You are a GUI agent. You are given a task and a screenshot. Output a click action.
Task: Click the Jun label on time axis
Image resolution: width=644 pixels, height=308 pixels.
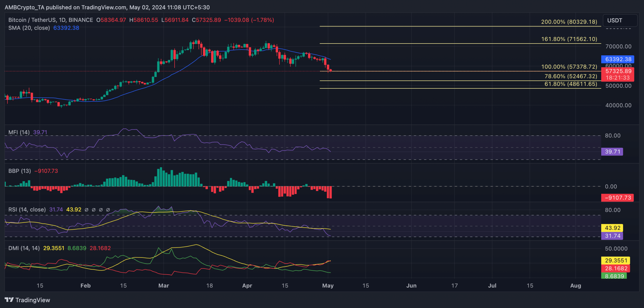412,286
